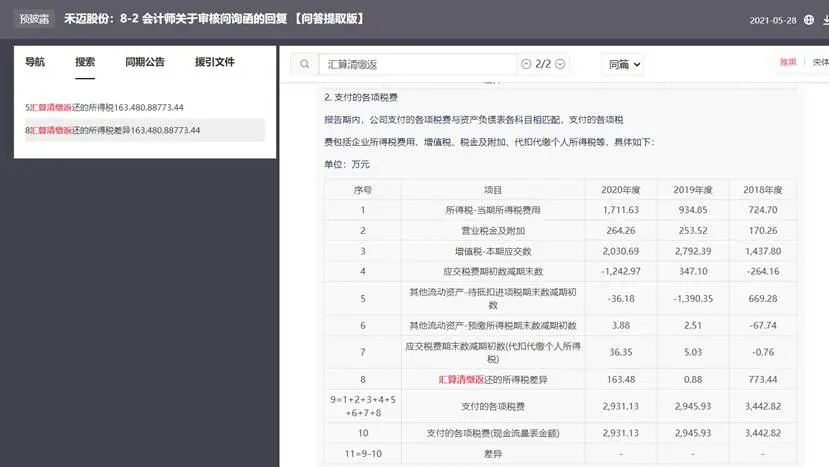This screenshot has height=467, width=829.
Task: Go to the previous match with the up arrow
Action: [x=526, y=64]
